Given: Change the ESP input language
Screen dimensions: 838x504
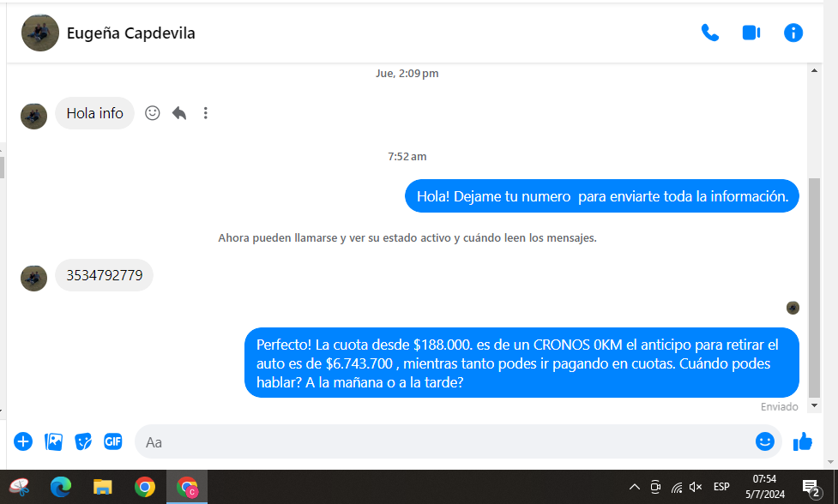Looking at the screenshot, I should [x=721, y=487].
